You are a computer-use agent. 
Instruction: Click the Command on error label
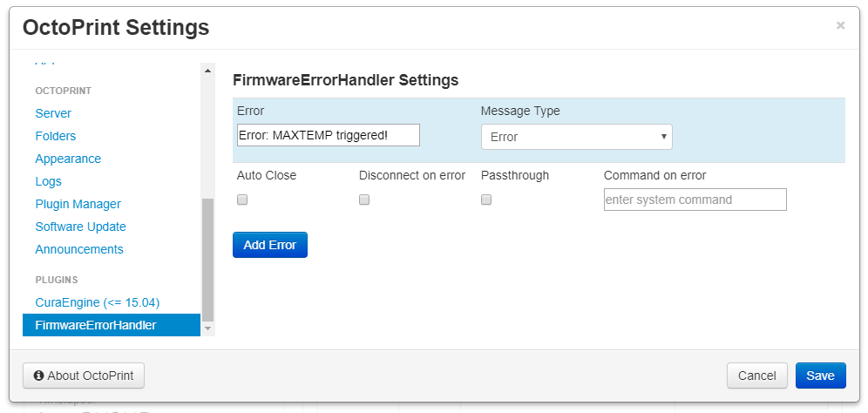click(654, 175)
